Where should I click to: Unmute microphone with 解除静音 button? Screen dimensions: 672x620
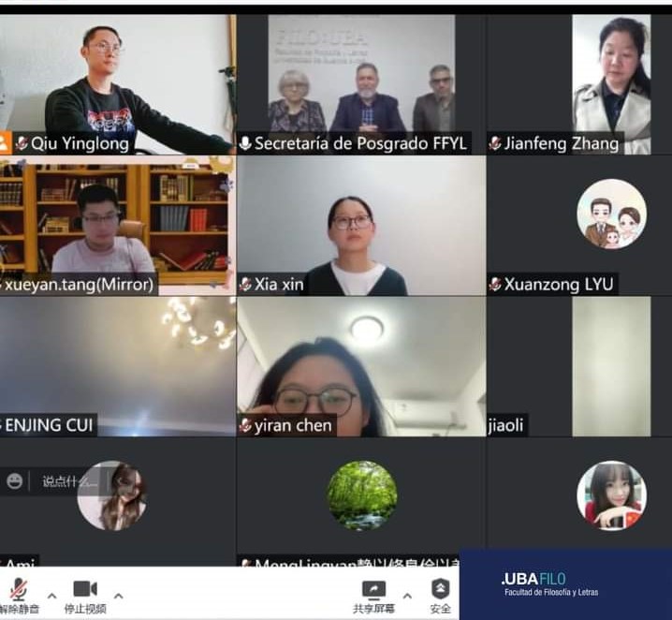[18, 596]
